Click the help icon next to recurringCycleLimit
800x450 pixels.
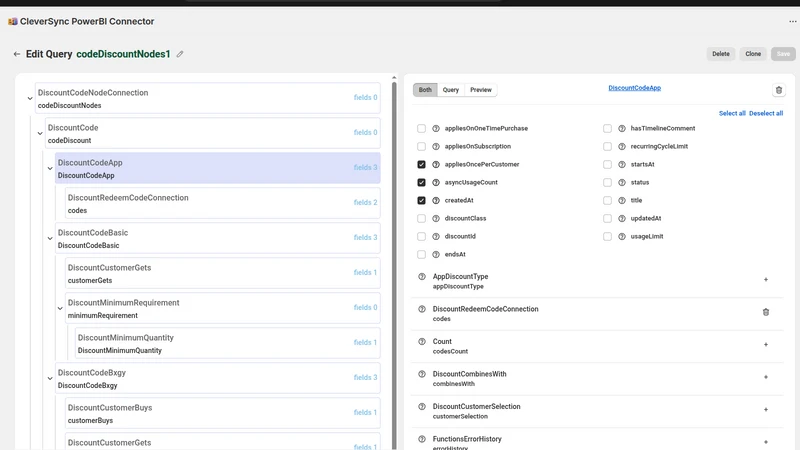(x=622, y=146)
